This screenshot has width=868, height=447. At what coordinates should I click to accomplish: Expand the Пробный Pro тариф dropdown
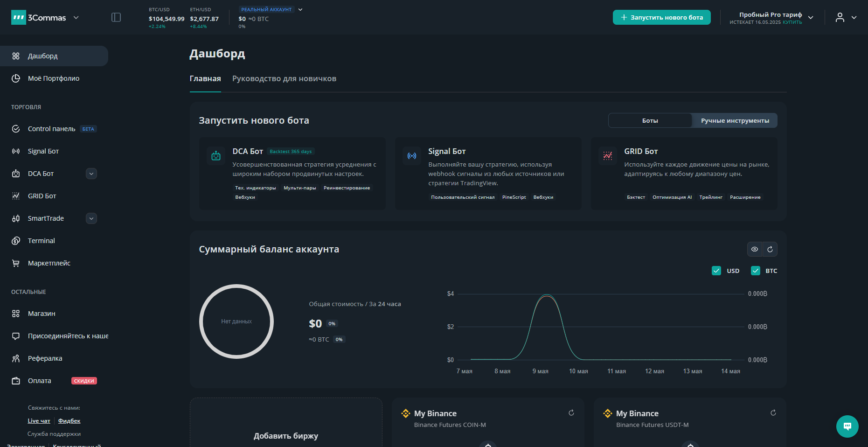click(811, 18)
